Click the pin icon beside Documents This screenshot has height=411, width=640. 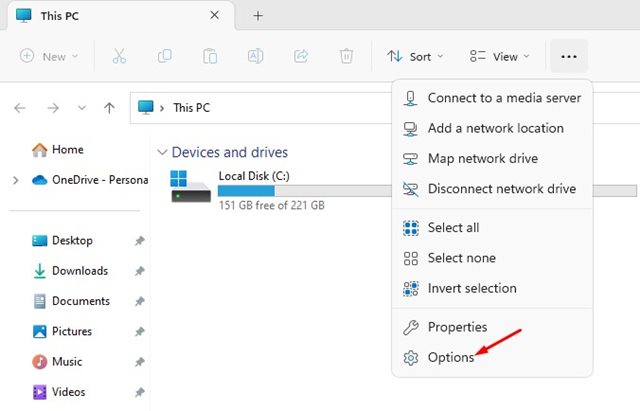point(140,301)
